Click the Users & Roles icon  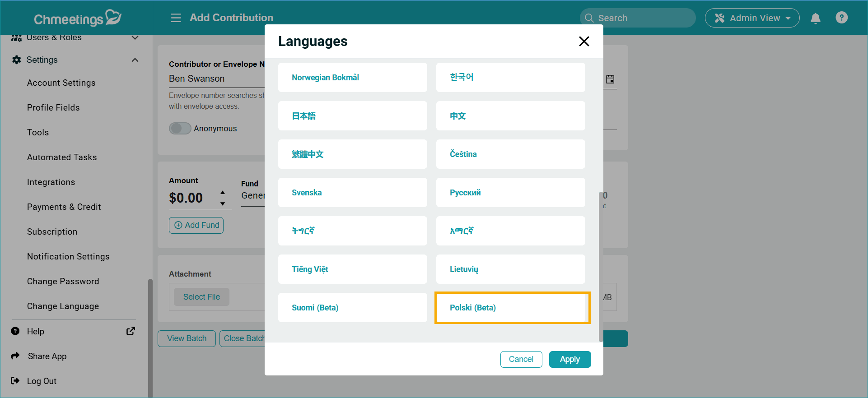(x=17, y=38)
